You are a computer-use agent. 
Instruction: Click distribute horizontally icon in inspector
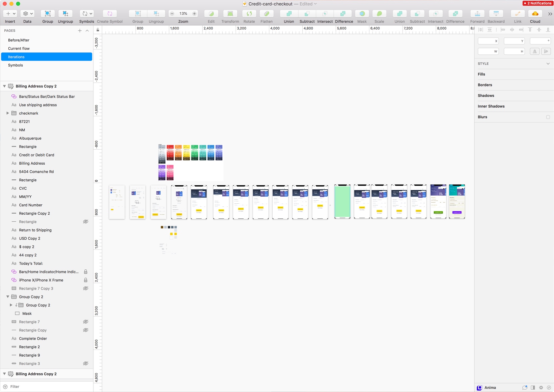tap(481, 30)
